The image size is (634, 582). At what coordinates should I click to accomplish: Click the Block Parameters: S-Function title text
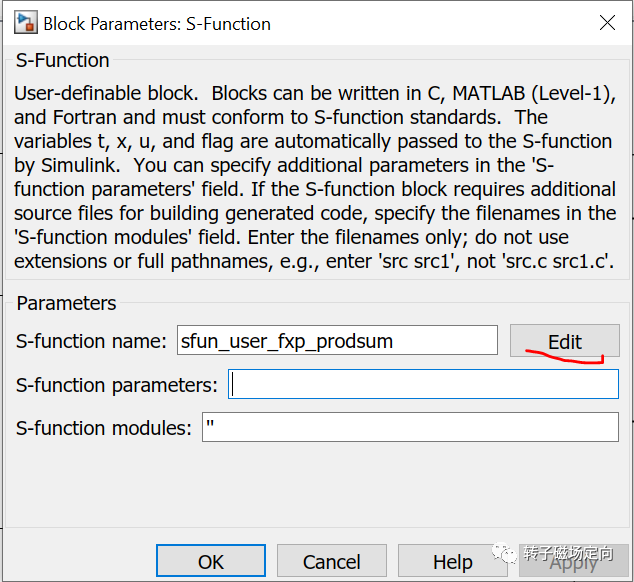[157, 23]
